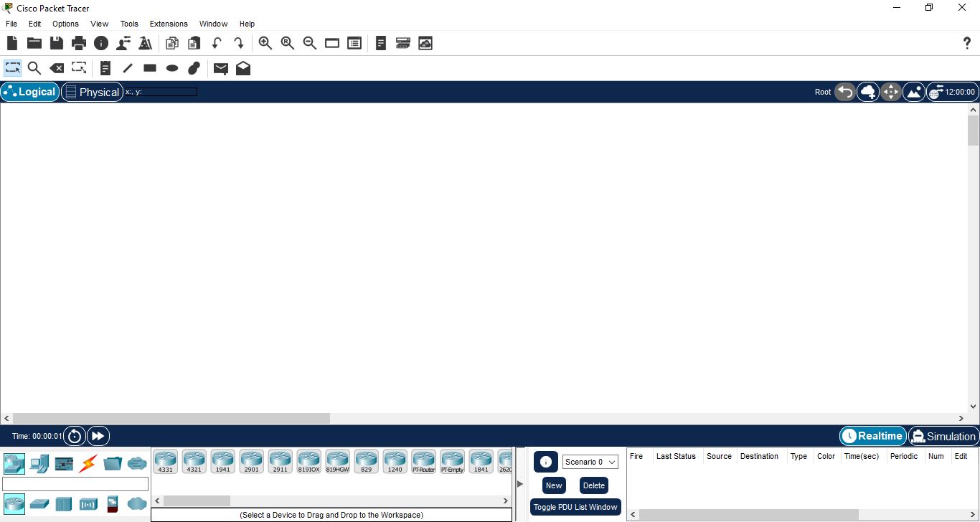The width and height of the screenshot is (980, 522).
Task: Click the Delete scenario button
Action: (594, 485)
